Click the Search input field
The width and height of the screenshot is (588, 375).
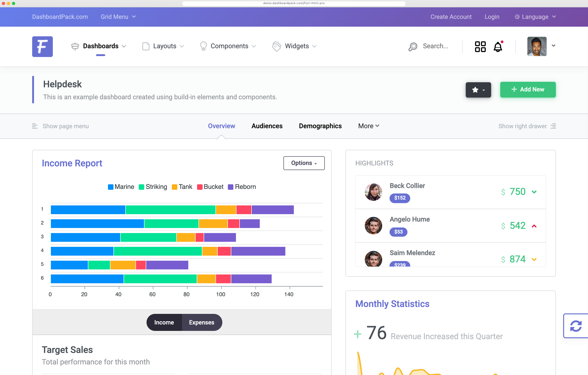click(436, 46)
